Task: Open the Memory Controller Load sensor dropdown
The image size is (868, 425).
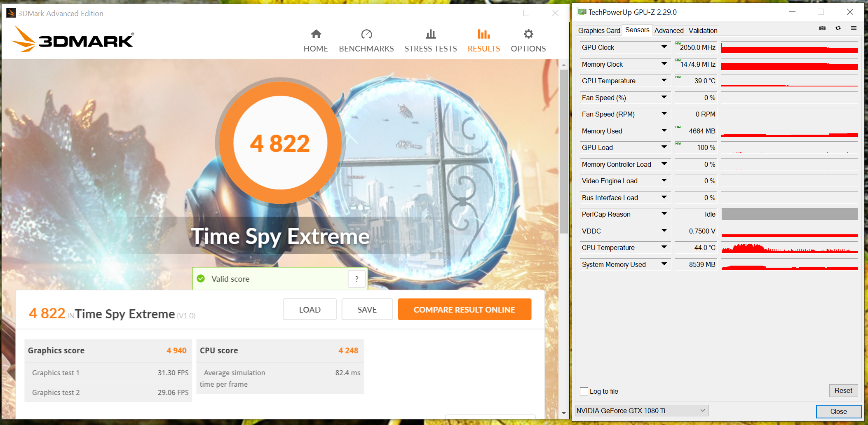Action: (x=664, y=164)
